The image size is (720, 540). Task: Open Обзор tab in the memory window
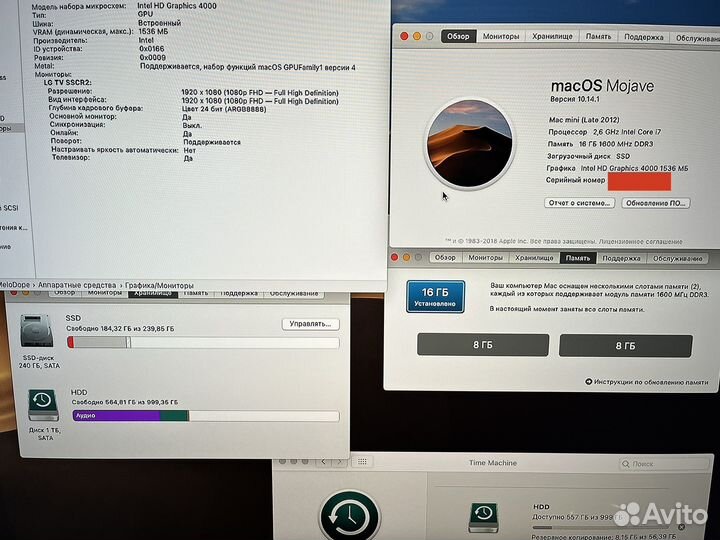click(445, 258)
